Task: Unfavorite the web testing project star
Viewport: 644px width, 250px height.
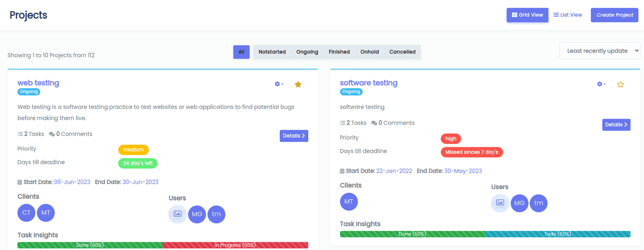Action: (298, 84)
